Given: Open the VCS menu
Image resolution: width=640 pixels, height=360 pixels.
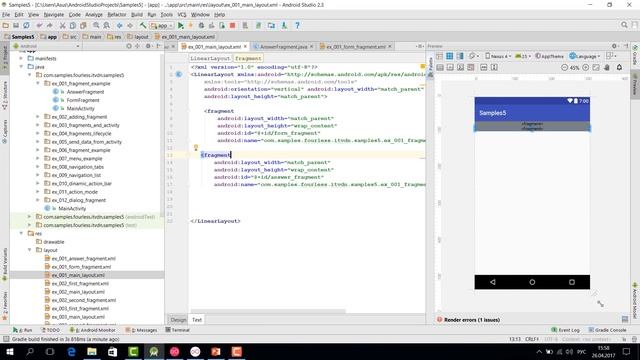Looking at the screenshot, I should coord(182,15).
